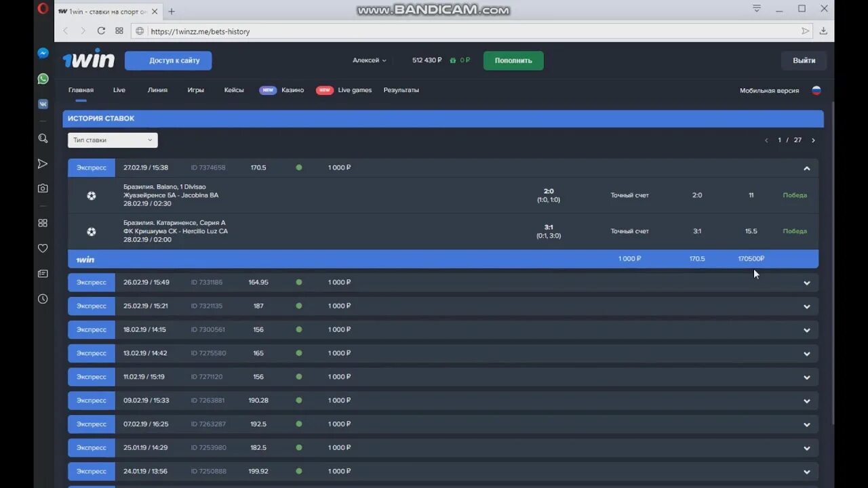
Task: Open My Flow send icon in sidebar
Action: coord(43,163)
